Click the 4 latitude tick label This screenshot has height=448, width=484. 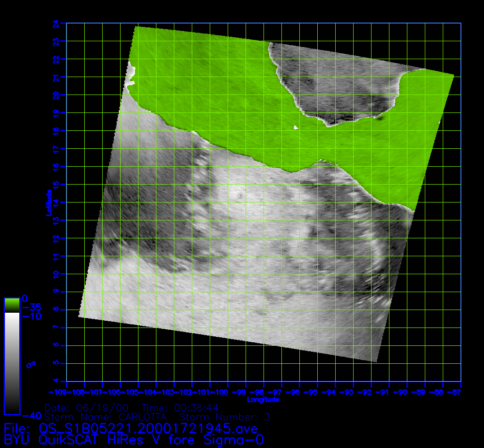point(56,381)
